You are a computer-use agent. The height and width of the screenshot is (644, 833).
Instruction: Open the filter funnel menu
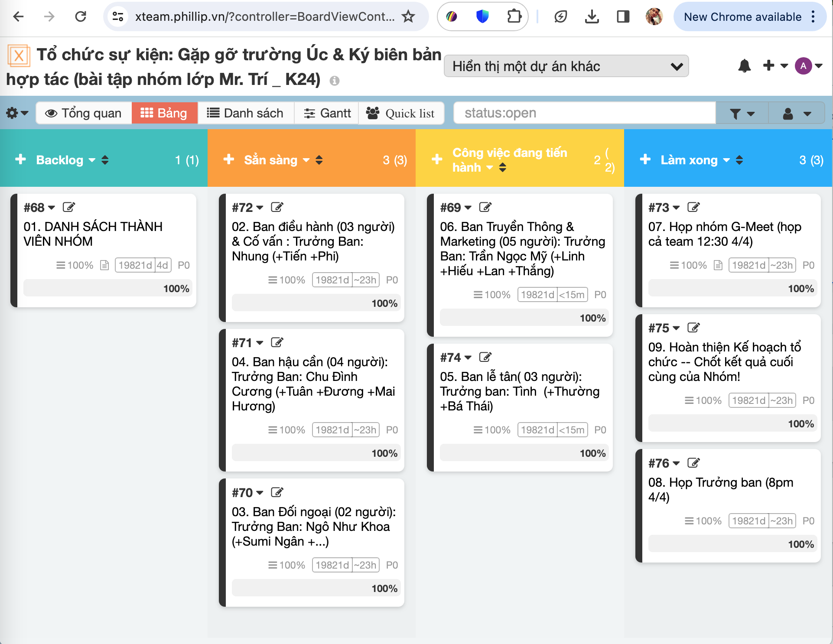point(742,114)
